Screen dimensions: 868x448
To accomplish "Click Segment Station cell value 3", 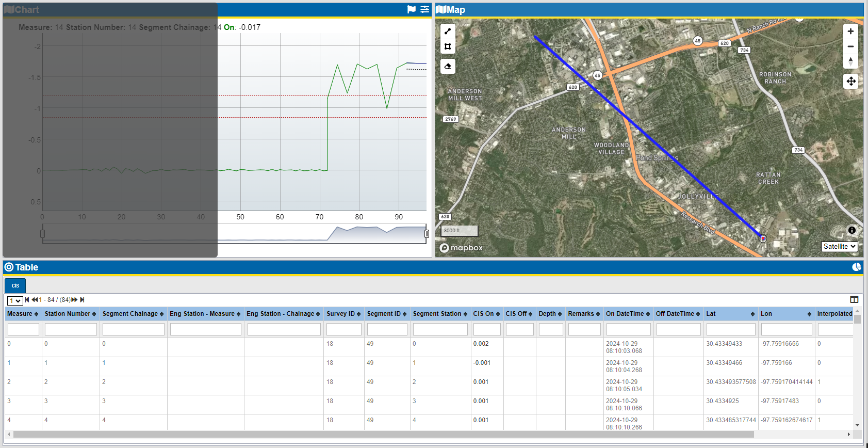I will (x=414, y=401).
